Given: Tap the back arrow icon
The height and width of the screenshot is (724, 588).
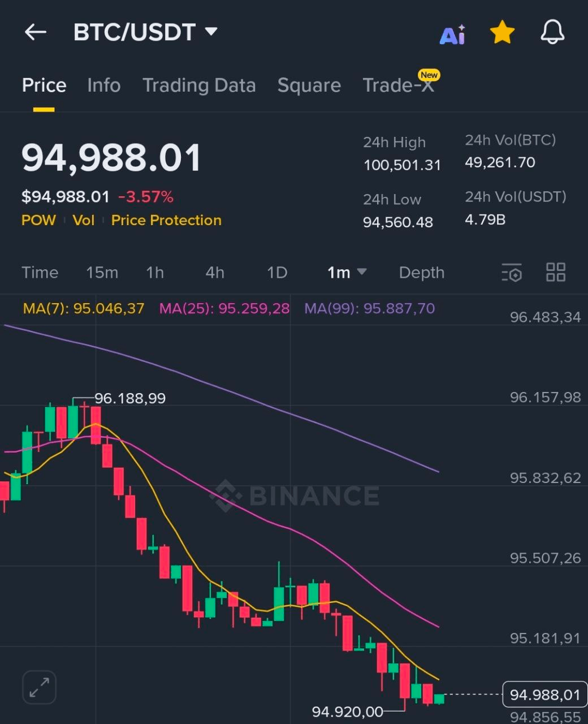Looking at the screenshot, I should coord(36,32).
